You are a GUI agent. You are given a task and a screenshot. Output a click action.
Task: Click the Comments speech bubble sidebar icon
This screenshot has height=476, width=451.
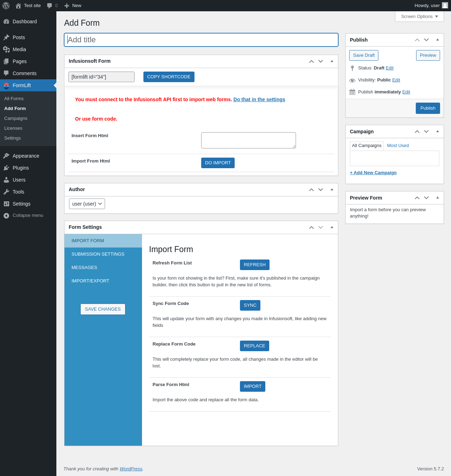click(x=6, y=73)
